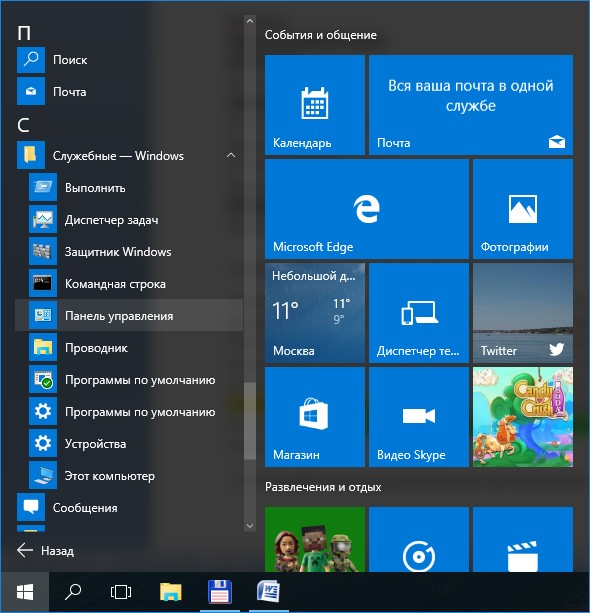Select Командная строка from the list
Screen dimensions: 590x613
(129, 283)
